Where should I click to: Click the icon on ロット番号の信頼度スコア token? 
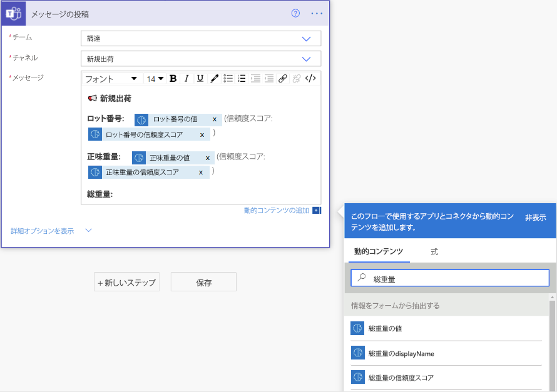point(95,134)
